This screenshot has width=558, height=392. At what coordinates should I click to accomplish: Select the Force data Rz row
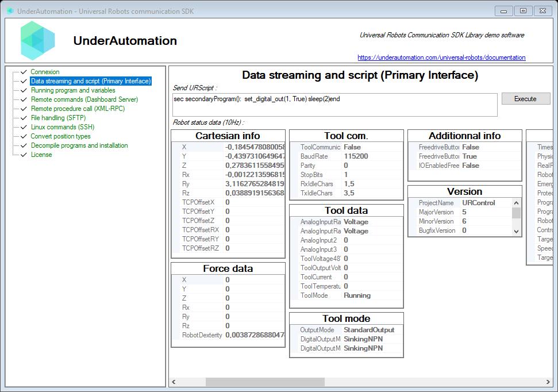[x=229, y=326]
